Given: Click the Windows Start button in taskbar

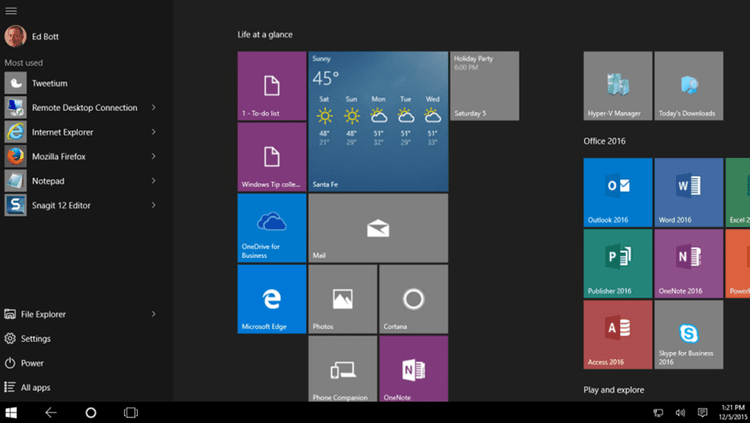Looking at the screenshot, I should (x=11, y=412).
